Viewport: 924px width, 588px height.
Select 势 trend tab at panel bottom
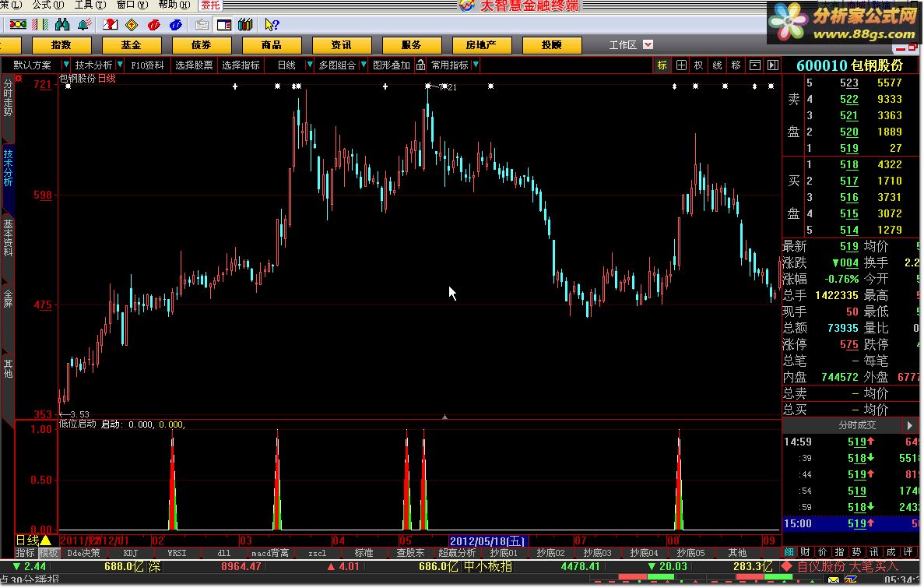(x=857, y=552)
